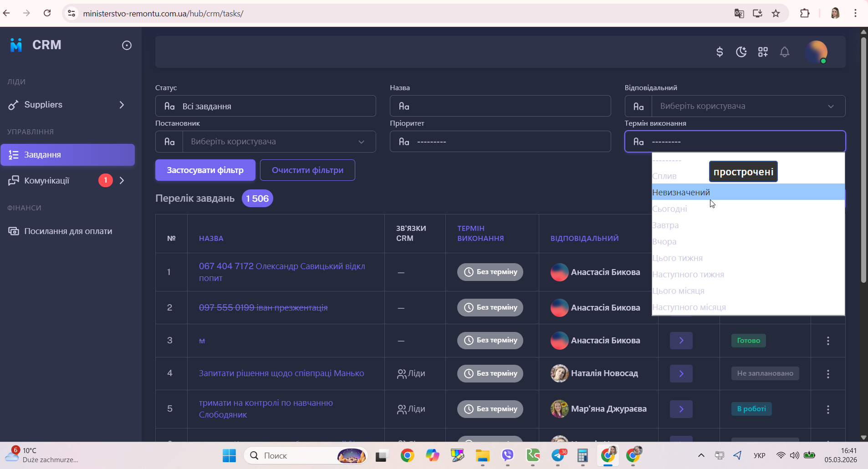868x469 pixels.
Task: Sort table by ВІДПОВІДАЛЬНИЙ column header
Action: pos(585,239)
